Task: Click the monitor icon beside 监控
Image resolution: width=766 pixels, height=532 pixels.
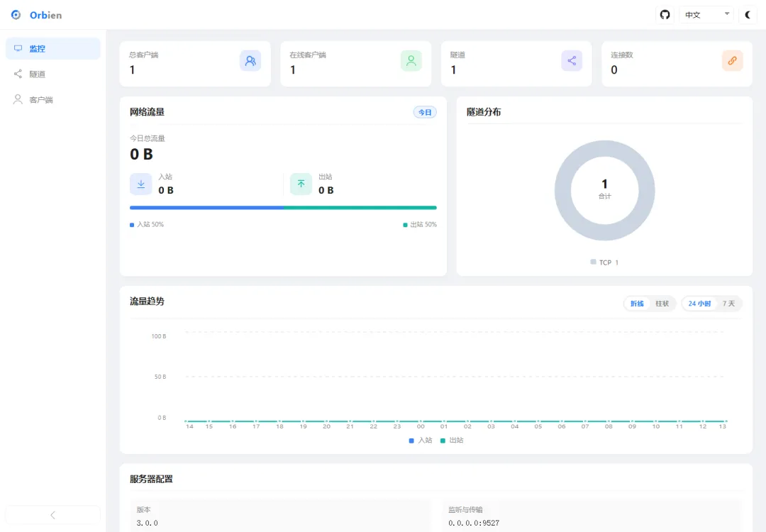Action: click(18, 48)
